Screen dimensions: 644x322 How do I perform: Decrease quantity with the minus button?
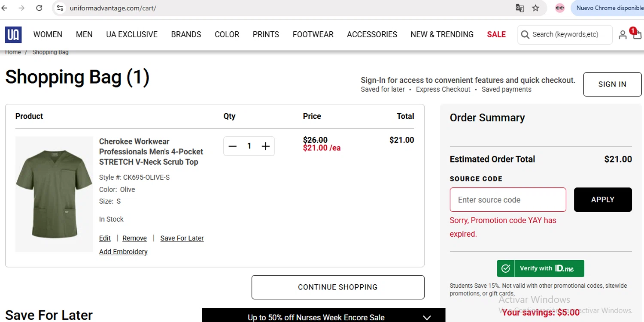pyautogui.click(x=233, y=146)
